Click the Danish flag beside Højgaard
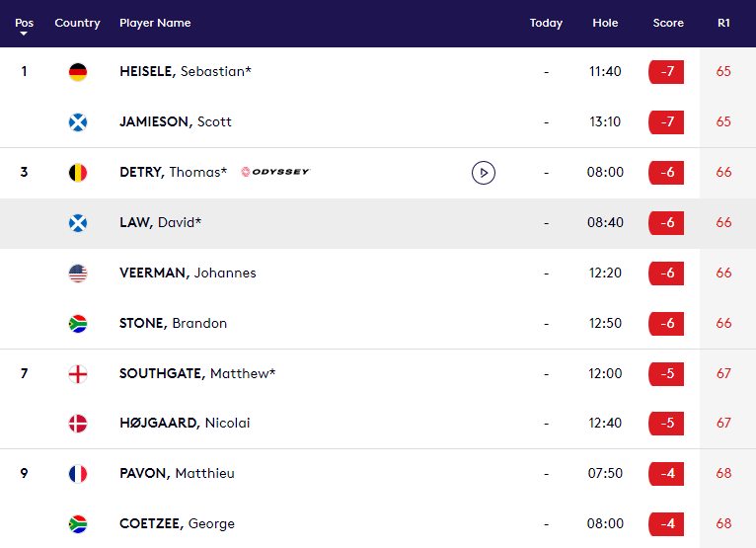This screenshot has height=548, width=756. point(78,424)
